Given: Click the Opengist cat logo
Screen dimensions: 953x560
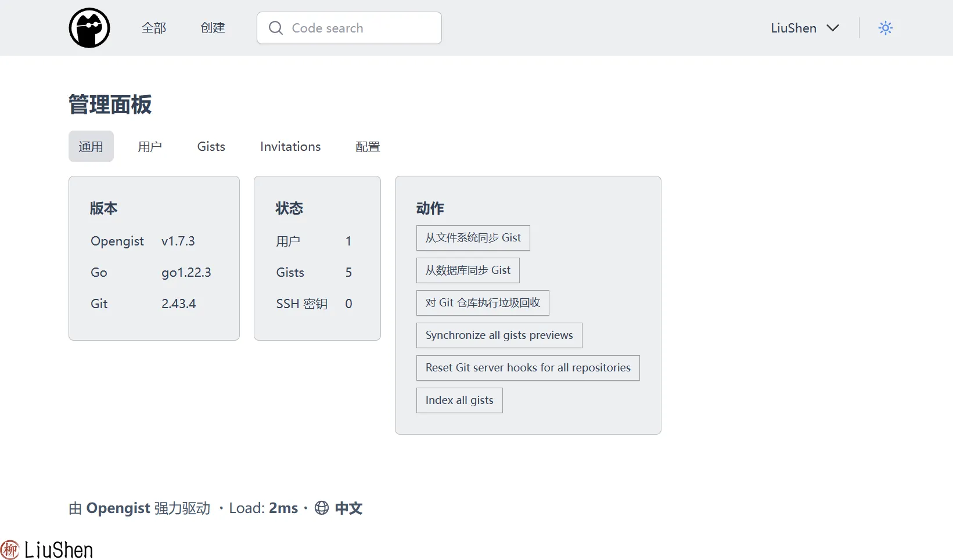Looking at the screenshot, I should [x=89, y=28].
